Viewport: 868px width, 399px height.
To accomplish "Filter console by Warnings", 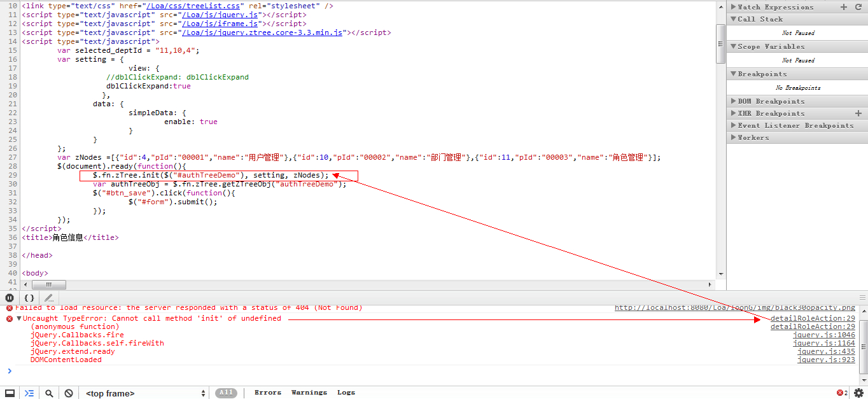I will tap(309, 393).
